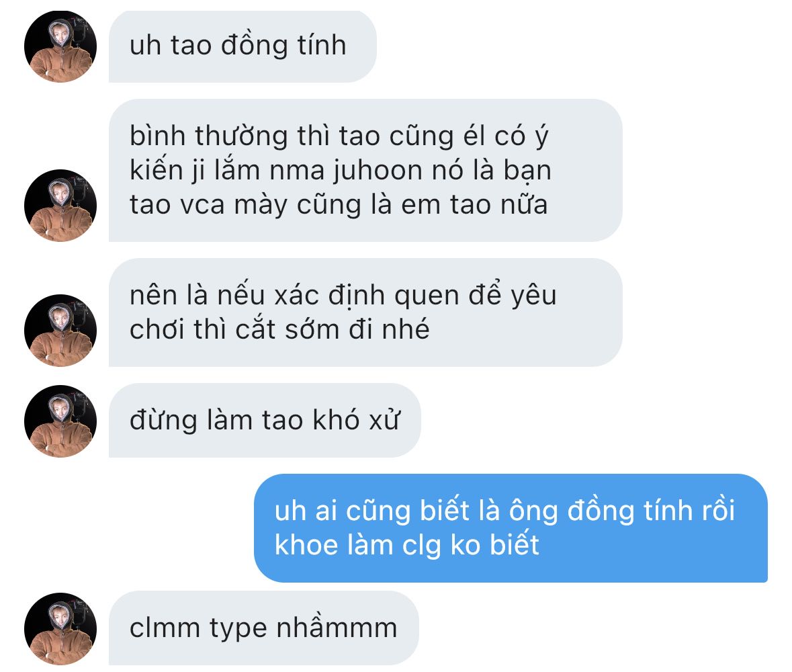
Task: Open avatar next to "đừng làm tao khó xử"
Action: click(60, 421)
